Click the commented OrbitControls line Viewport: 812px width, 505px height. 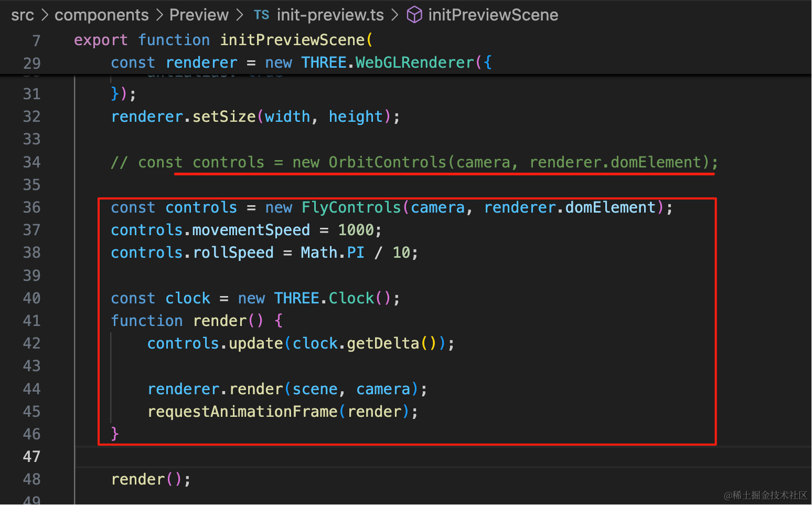[x=414, y=162]
